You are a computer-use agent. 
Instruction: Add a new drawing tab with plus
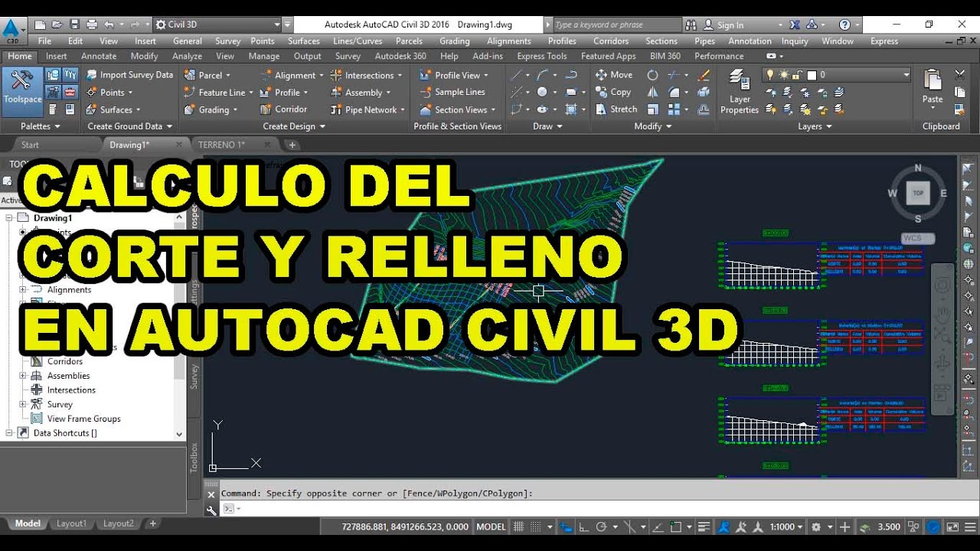coord(290,145)
